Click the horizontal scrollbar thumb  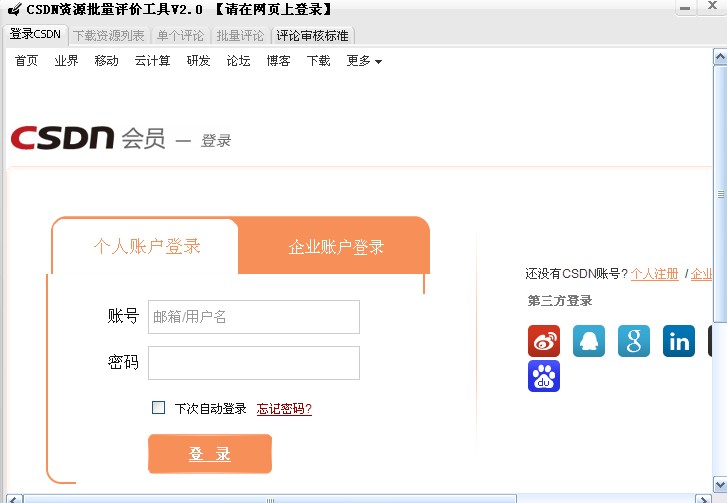(270, 500)
